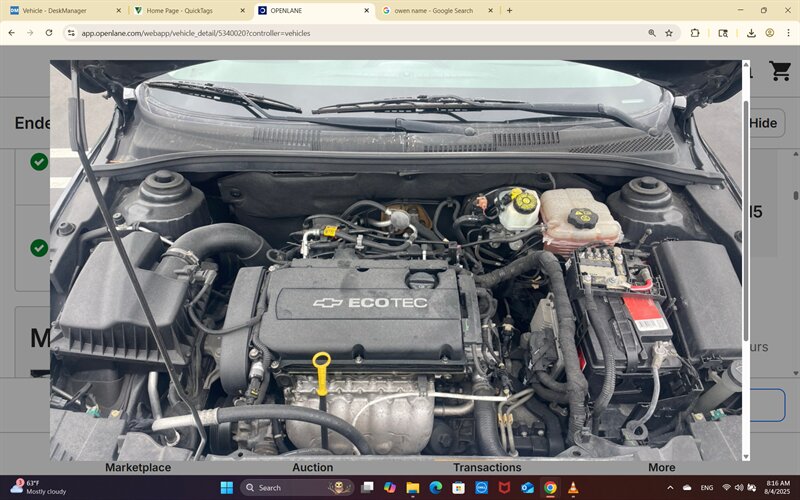Reload the current page
This screenshot has height=500, width=800.
(49, 33)
